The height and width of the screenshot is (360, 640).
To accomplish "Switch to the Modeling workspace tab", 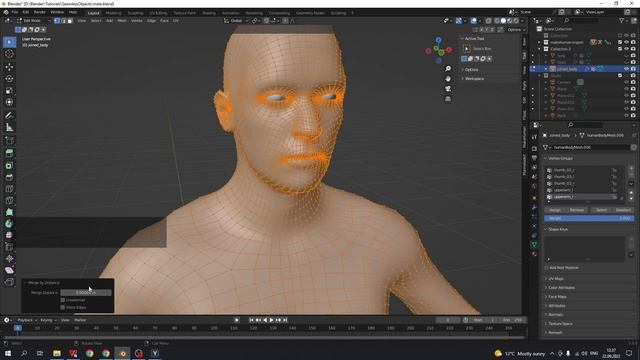I will (x=113, y=13).
